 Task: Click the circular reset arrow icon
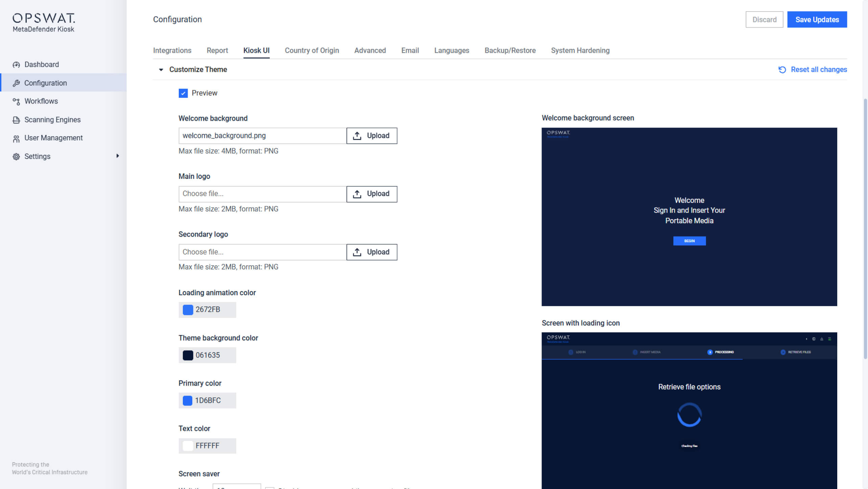[x=782, y=70]
